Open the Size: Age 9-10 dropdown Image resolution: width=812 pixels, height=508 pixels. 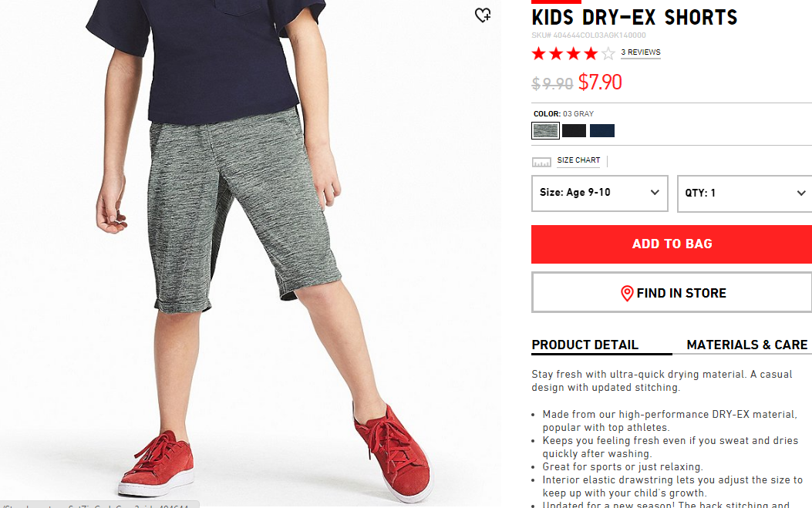click(600, 193)
